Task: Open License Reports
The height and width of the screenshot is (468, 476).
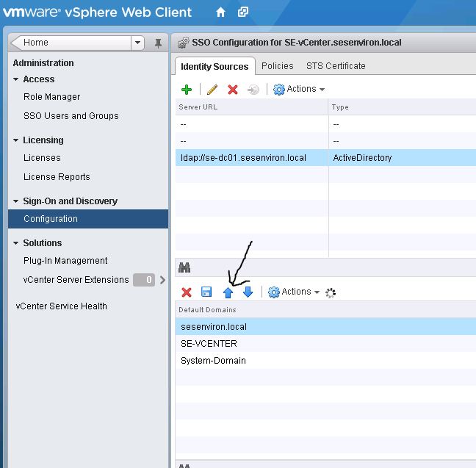Action: pos(57,177)
